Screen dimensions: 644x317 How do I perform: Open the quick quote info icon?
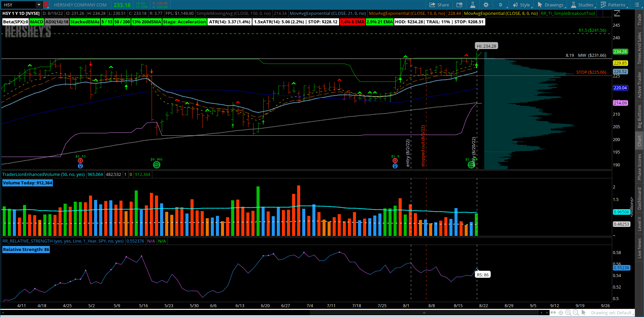[x=459, y=5]
